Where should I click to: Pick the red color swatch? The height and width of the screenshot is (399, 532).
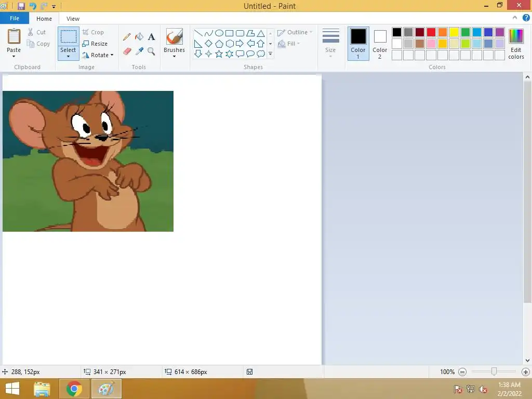(431, 32)
